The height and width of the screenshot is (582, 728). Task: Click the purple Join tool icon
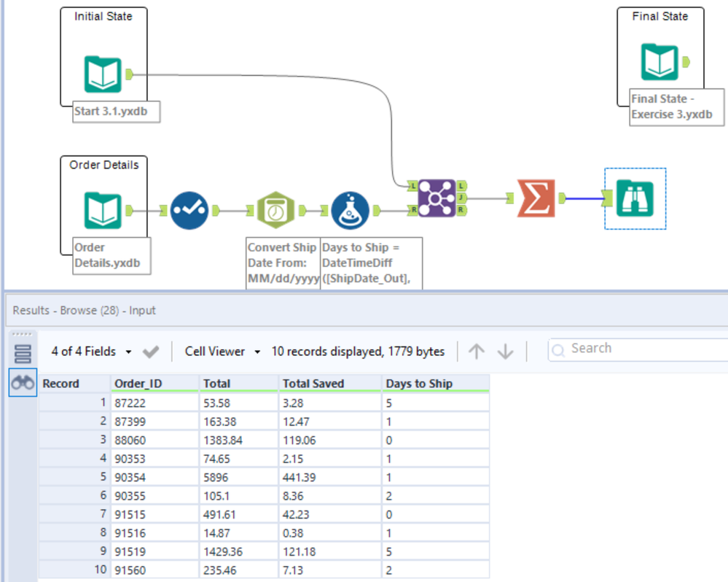tap(437, 198)
